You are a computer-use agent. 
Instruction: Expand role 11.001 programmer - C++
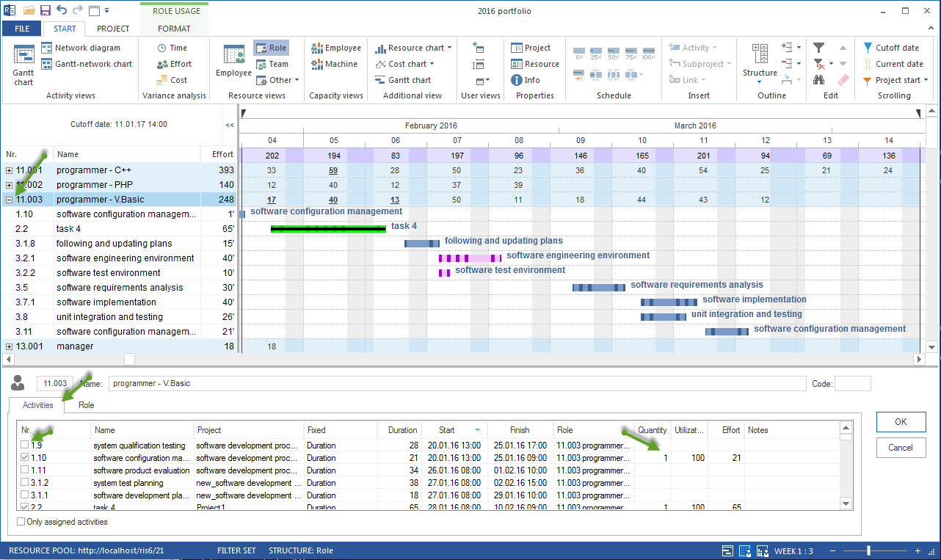click(9, 170)
